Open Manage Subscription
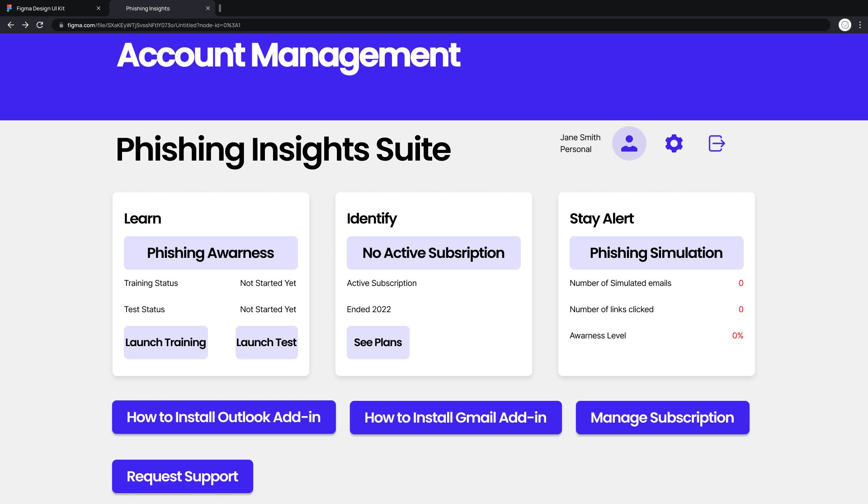The width and height of the screenshot is (868, 504). [662, 418]
